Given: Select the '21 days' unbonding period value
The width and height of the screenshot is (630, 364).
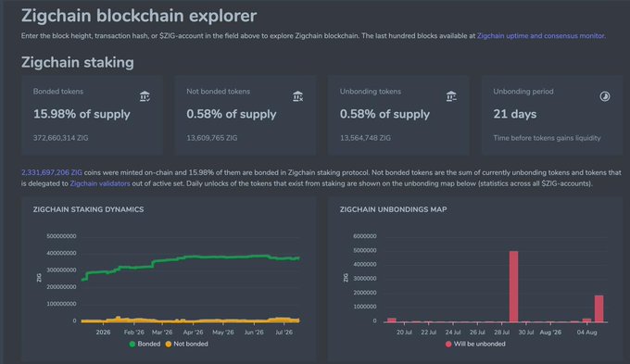Looking at the screenshot, I should 515,114.
